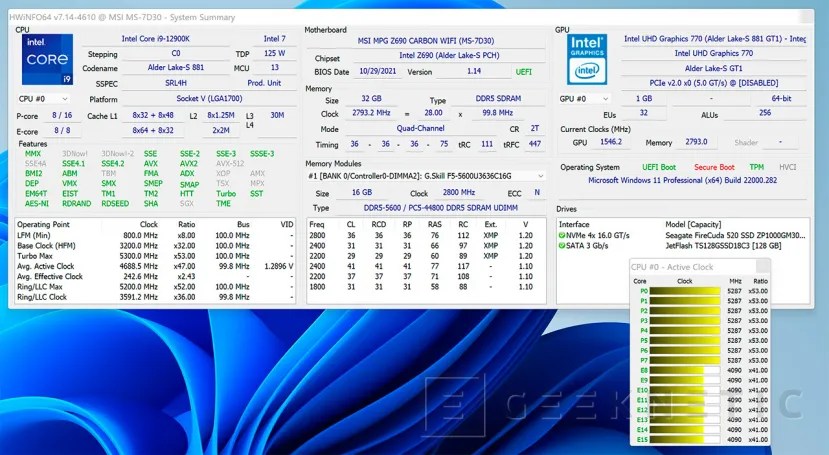Viewport: 829px width, 455px height.
Task: Click the CPU #0 - Active Clock window title
Action: tap(672, 267)
